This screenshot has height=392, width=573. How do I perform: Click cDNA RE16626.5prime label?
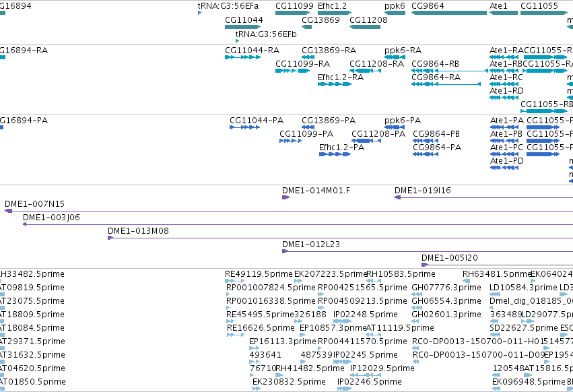(261, 328)
